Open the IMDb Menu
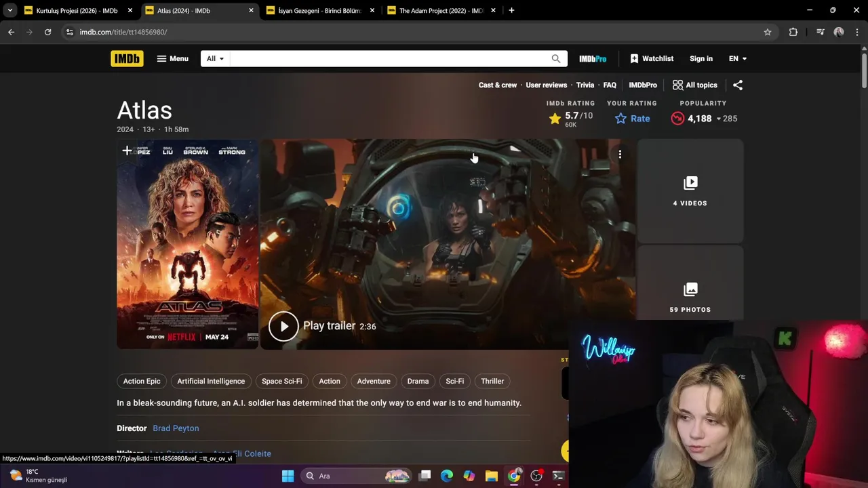This screenshot has width=868, height=488. coord(172,58)
